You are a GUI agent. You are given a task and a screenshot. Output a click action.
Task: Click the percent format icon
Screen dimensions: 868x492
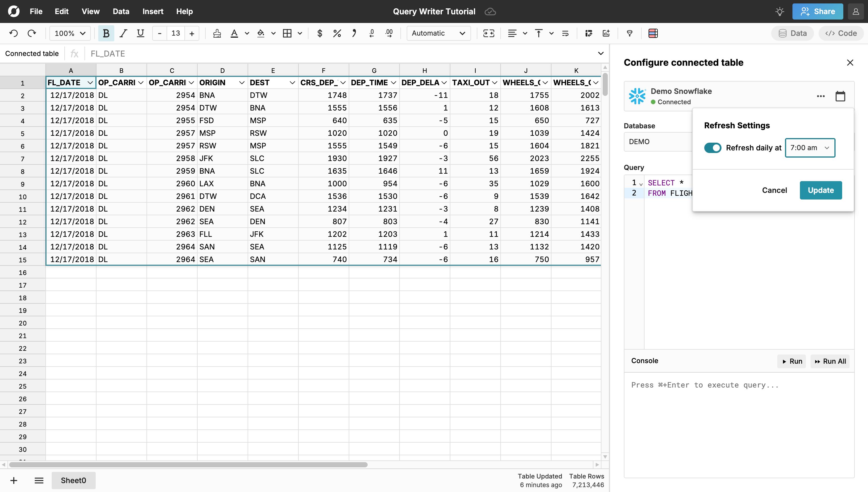tap(337, 33)
